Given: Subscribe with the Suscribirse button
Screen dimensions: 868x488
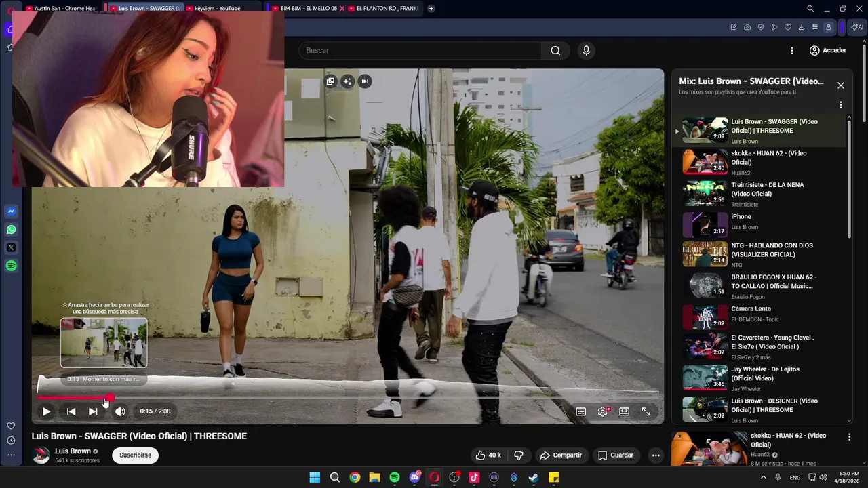Looking at the screenshot, I should coord(136,455).
